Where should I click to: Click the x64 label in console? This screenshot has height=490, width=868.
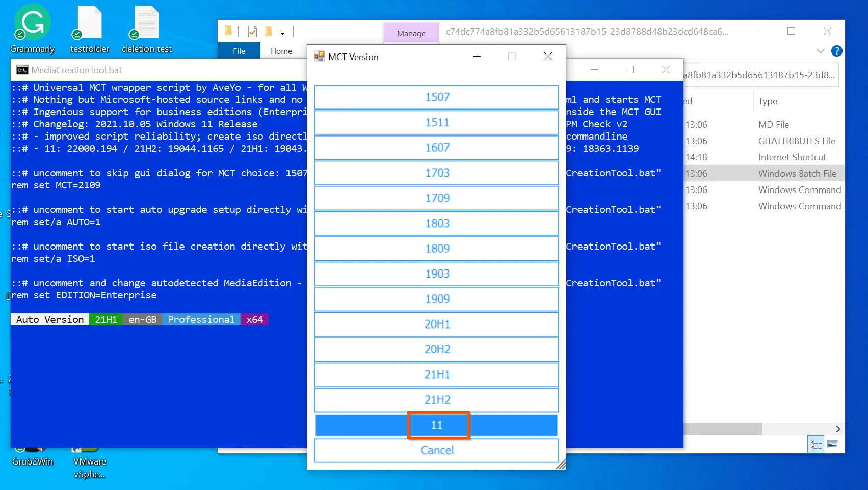254,319
